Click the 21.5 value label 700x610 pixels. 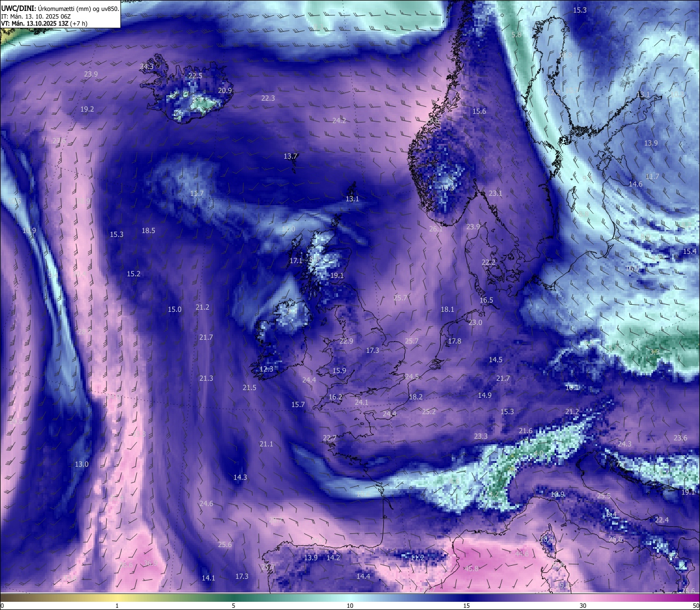click(249, 387)
